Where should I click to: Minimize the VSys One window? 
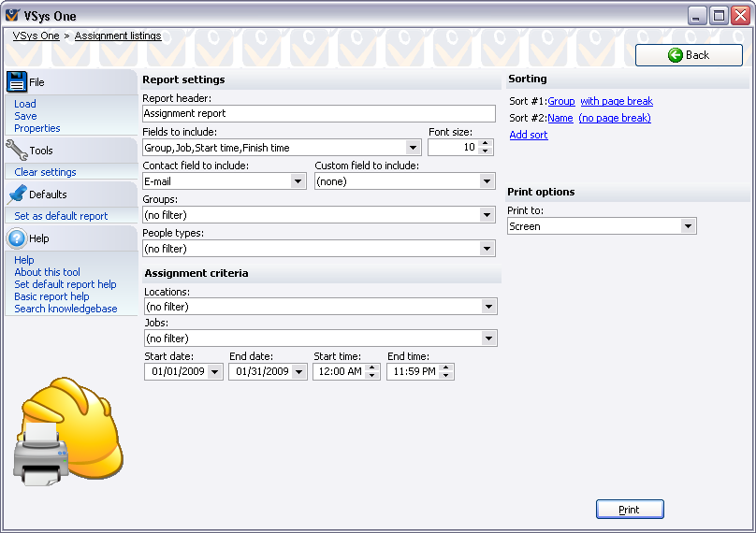[x=697, y=16]
